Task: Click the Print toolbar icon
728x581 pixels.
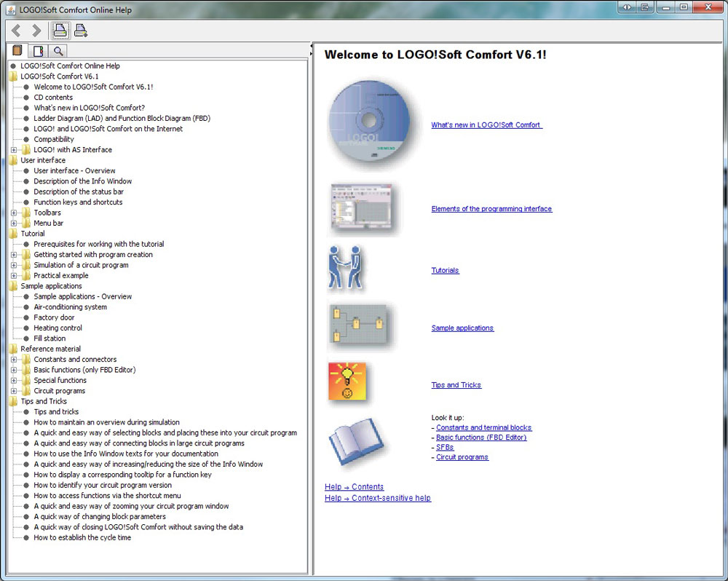Action: [x=60, y=31]
